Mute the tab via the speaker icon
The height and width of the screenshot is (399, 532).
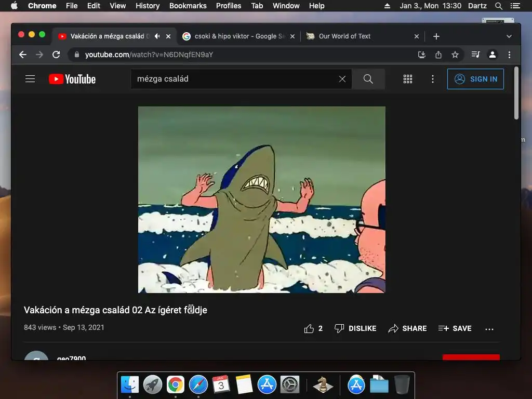pos(157,36)
